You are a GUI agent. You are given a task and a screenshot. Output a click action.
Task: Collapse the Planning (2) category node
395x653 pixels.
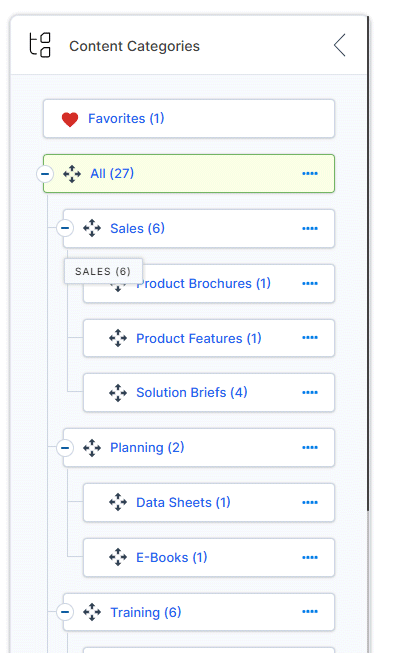point(65,448)
